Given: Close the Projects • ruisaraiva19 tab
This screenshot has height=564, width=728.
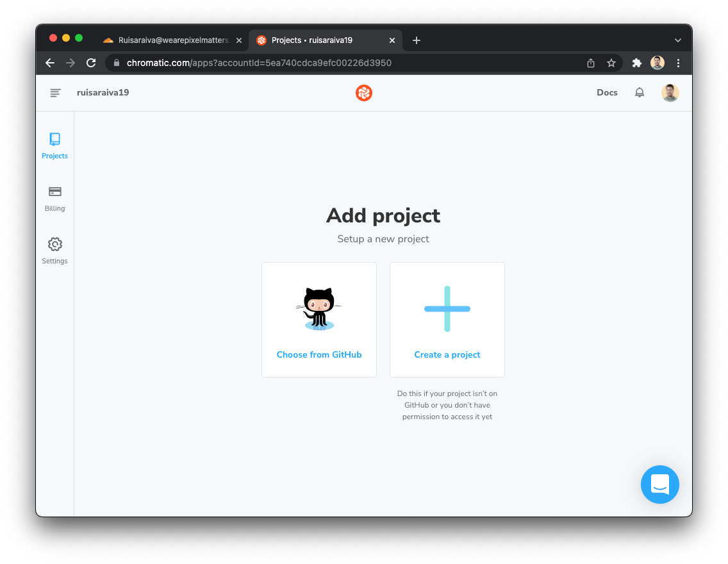Looking at the screenshot, I should pyautogui.click(x=392, y=40).
